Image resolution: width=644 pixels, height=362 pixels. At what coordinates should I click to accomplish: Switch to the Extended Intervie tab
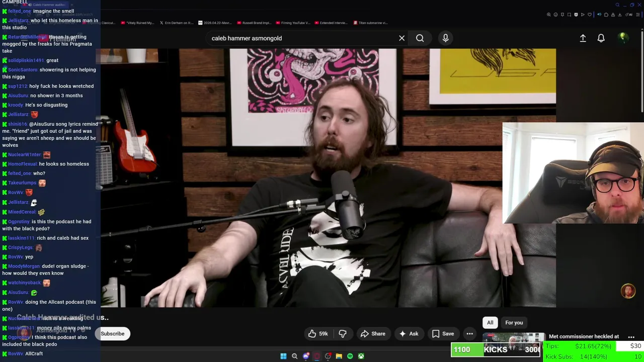tap(332, 23)
